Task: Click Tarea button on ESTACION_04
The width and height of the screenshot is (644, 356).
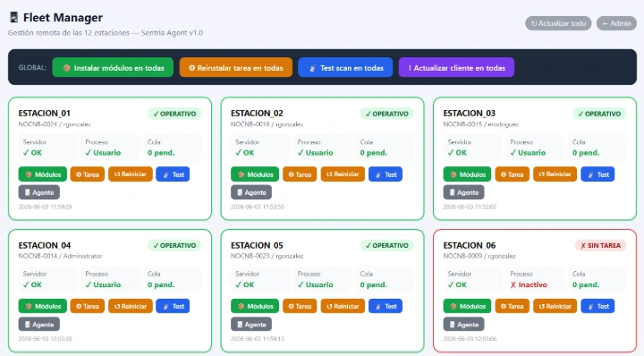Action: click(x=88, y=306)
